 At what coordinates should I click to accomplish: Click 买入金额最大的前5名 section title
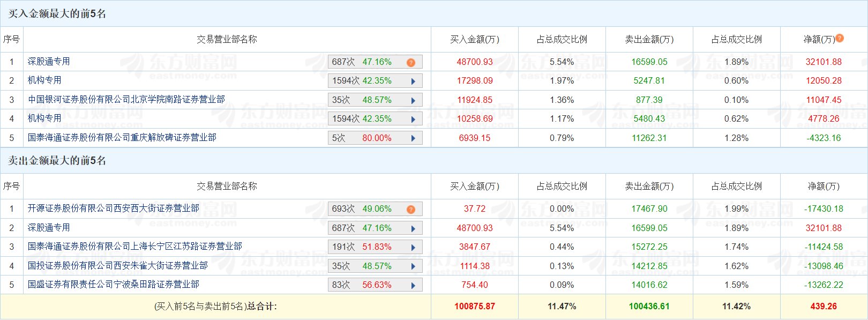[x=57, y=14]
